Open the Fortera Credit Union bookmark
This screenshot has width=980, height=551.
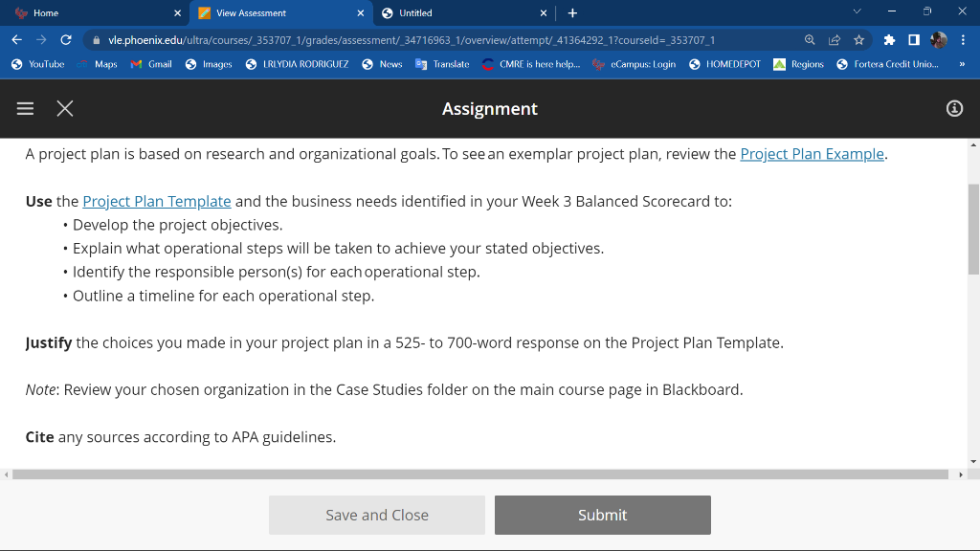(x=887, y=64)
